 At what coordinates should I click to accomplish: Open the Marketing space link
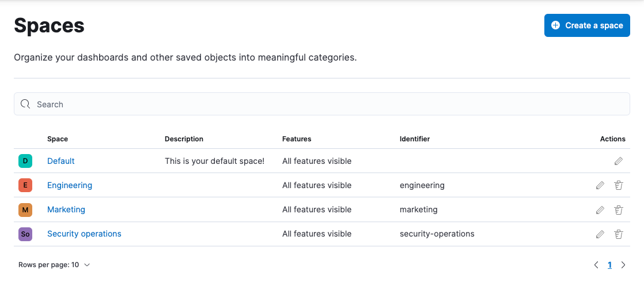pos(66,209)
